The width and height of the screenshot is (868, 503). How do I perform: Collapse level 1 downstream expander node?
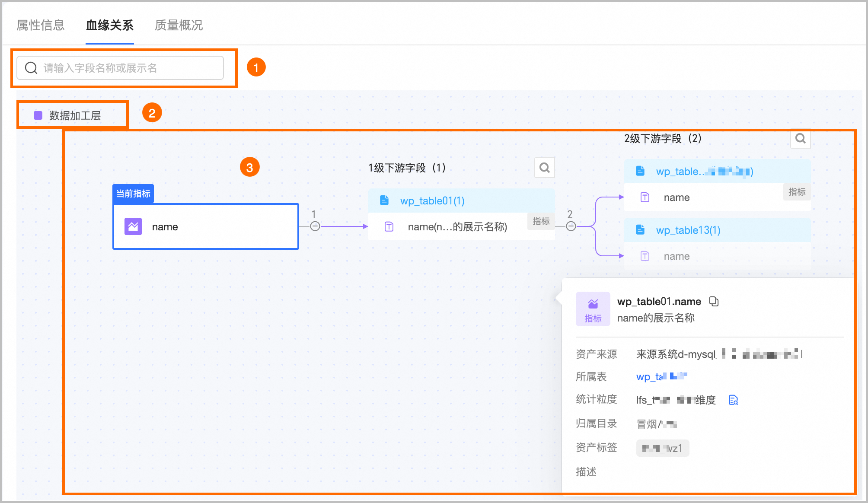(315, 226)
